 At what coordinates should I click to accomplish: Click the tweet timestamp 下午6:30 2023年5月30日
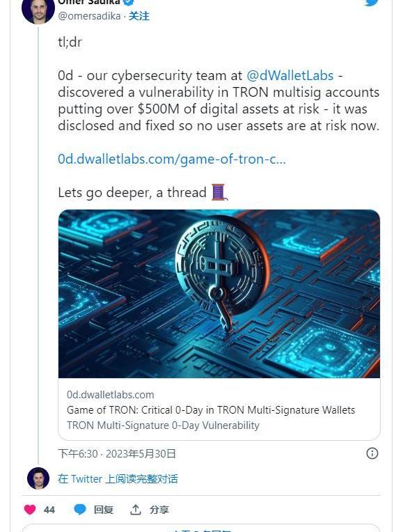point(117,453)
